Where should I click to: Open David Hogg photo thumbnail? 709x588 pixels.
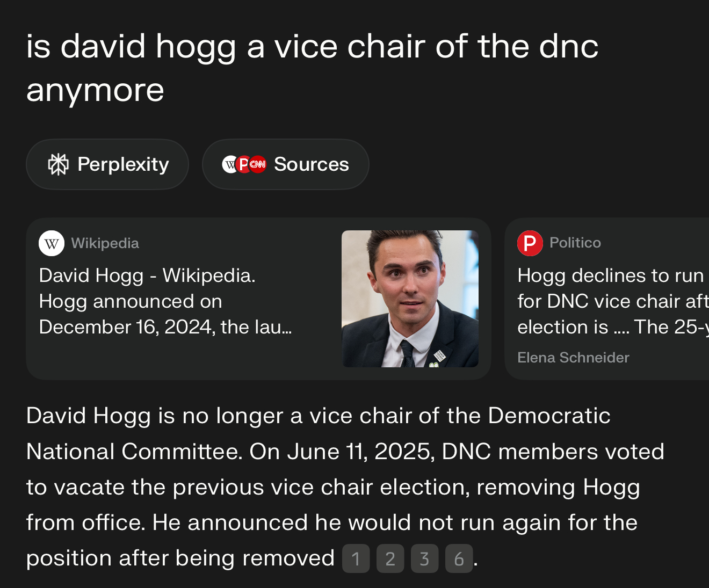(x=410, y=299)
